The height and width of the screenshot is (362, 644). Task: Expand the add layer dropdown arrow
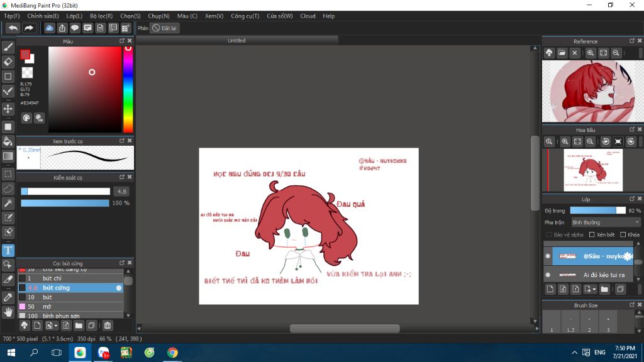coord(594,289)
